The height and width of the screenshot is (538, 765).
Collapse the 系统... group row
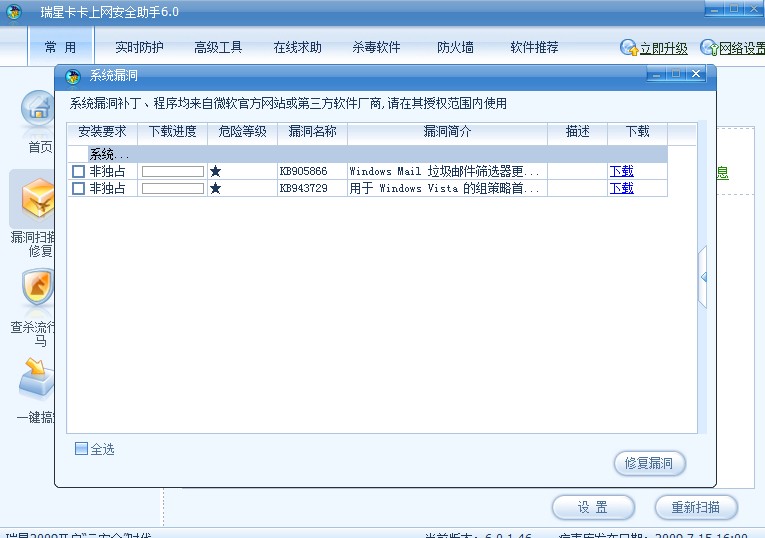(367, 155)
